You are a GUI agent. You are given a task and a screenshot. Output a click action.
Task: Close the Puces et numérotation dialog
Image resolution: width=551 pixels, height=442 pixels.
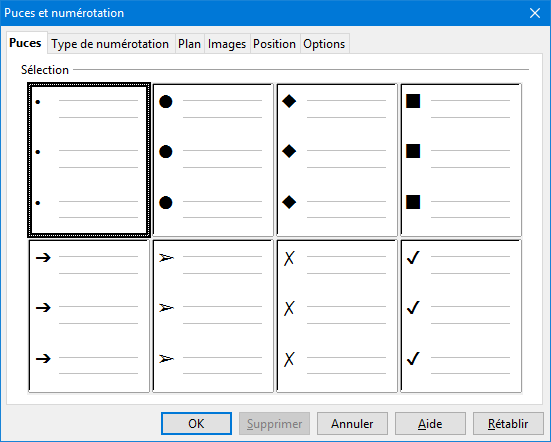pos(535,13)
